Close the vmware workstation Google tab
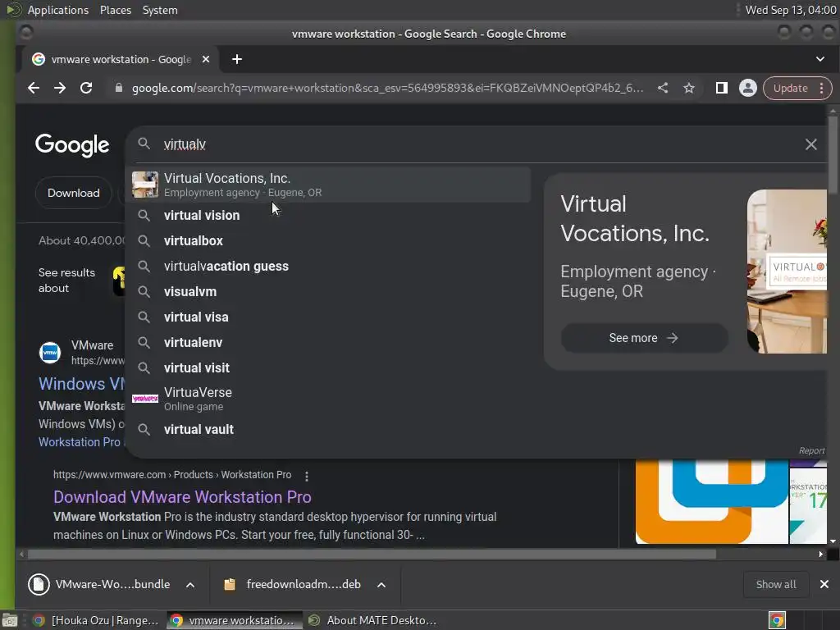Screen dimensions: 840x630 click(206, 59)
